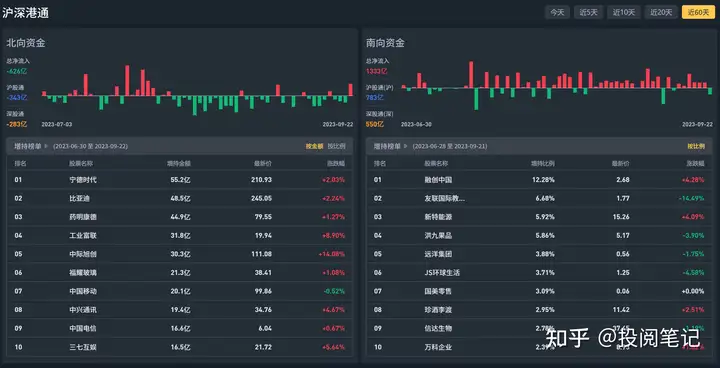Switch to 近10天 time range
This screenshot has width=720, height=368.
[x=624, y=12]
